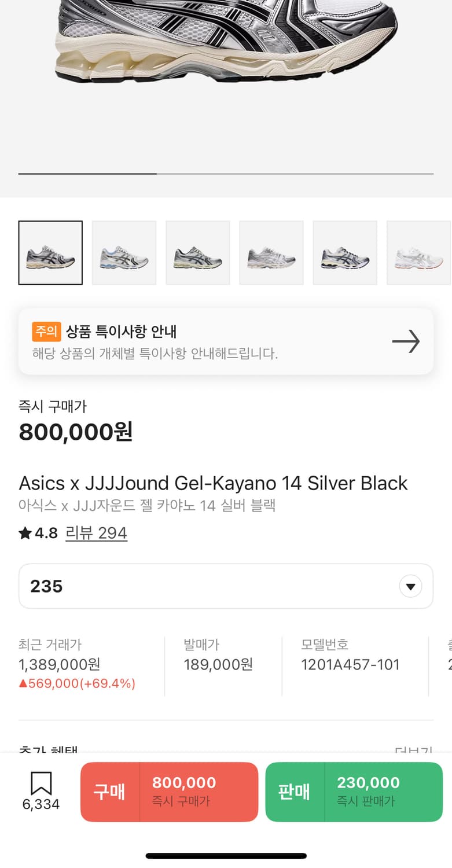Tap the green 판매 sell button
The image size is (452, 868).
(x=354, y=792)
